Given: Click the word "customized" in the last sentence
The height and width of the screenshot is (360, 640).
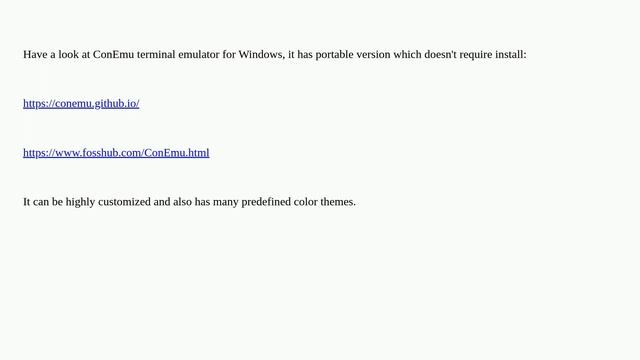Looking at the screenshot, I should 124,202.
